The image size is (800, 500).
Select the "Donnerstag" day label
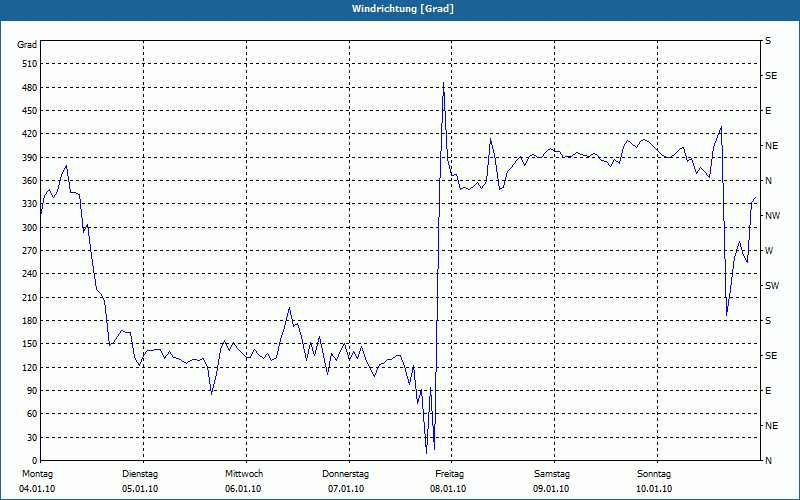345,474
